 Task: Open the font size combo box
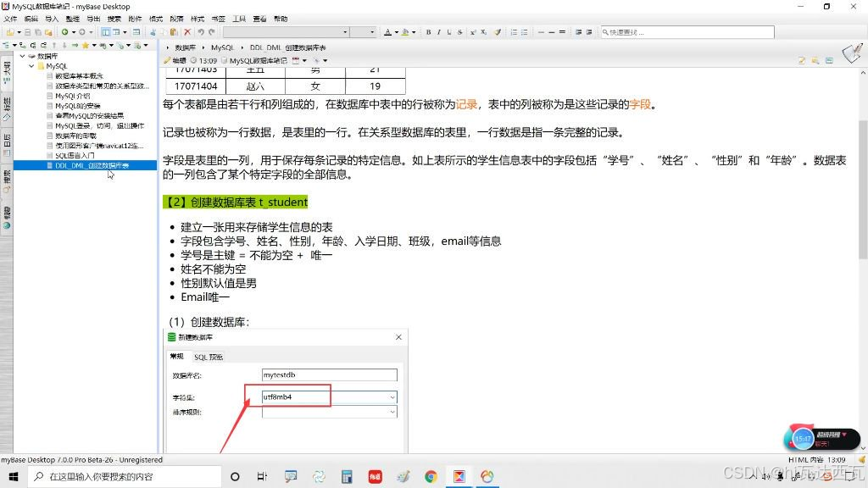click(364, 32)
